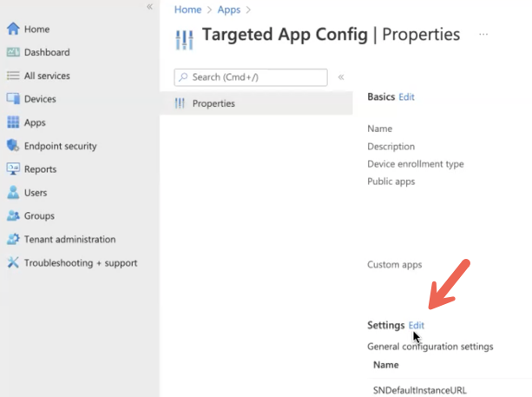Open Tenant administration in the sidebar

coord(69,240)
